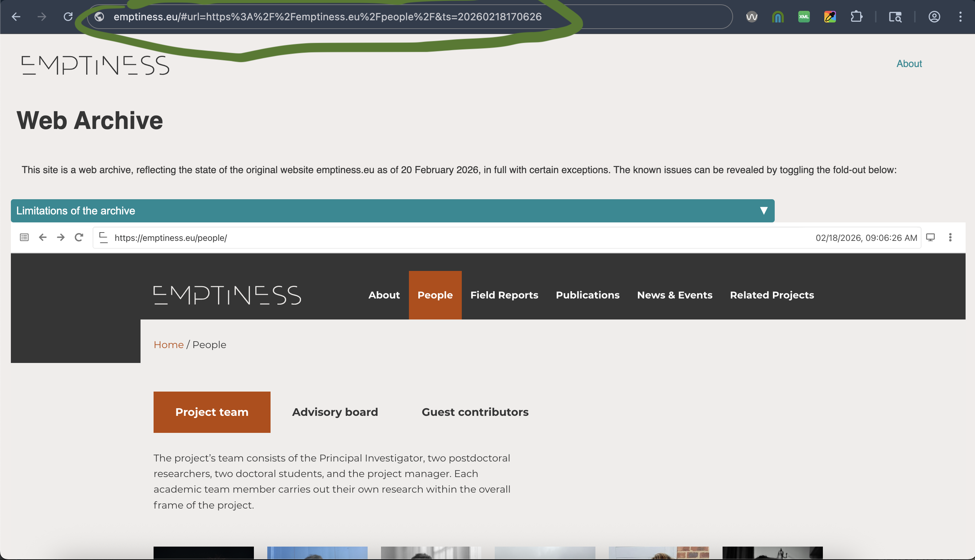Open Related Projects in navigation

(x=772, y=295)
